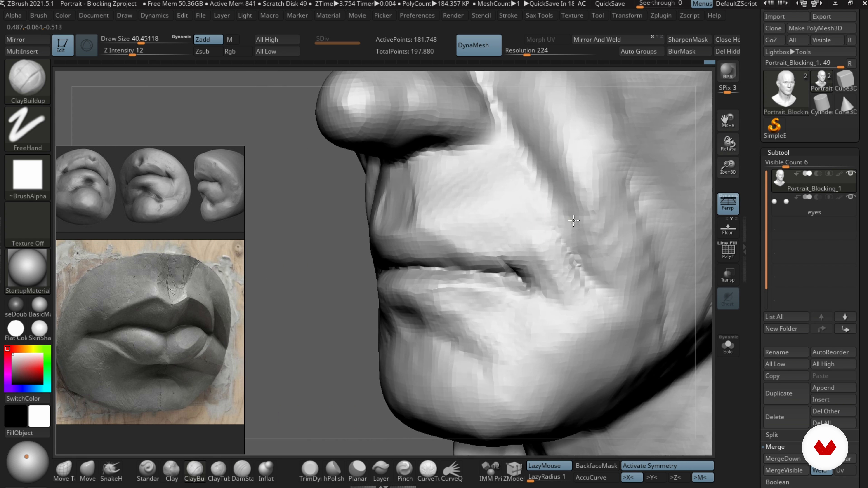Click the Append button
This screenshot has width=868, height=488.
[833, 388]
